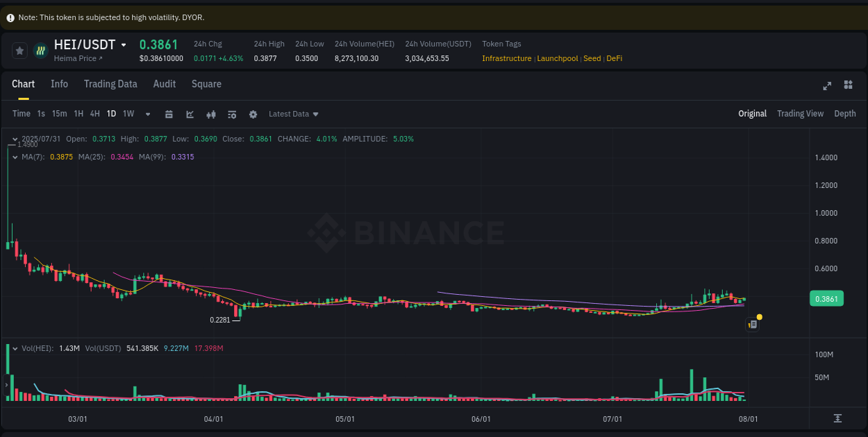Image resolution: width=868 pixels, height=437 pixels.
Task: Click the Launchpool token tag
Action: [558, 58]
